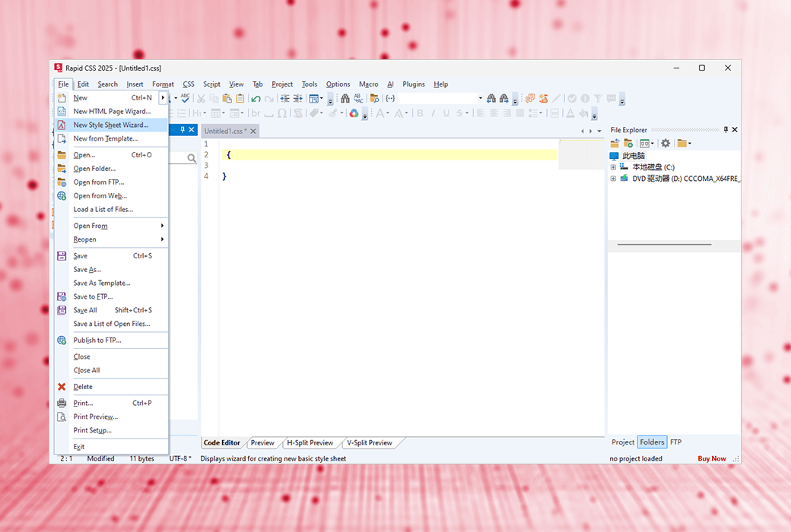Screen dimensions: 791x532
Task: Click the red Delete X icon
Action: tap(62, 387)
